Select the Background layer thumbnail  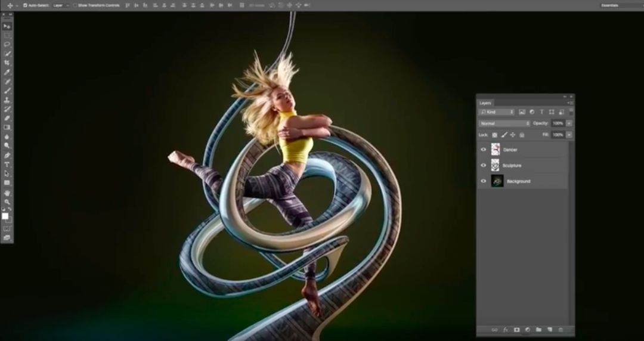point(497,181)
